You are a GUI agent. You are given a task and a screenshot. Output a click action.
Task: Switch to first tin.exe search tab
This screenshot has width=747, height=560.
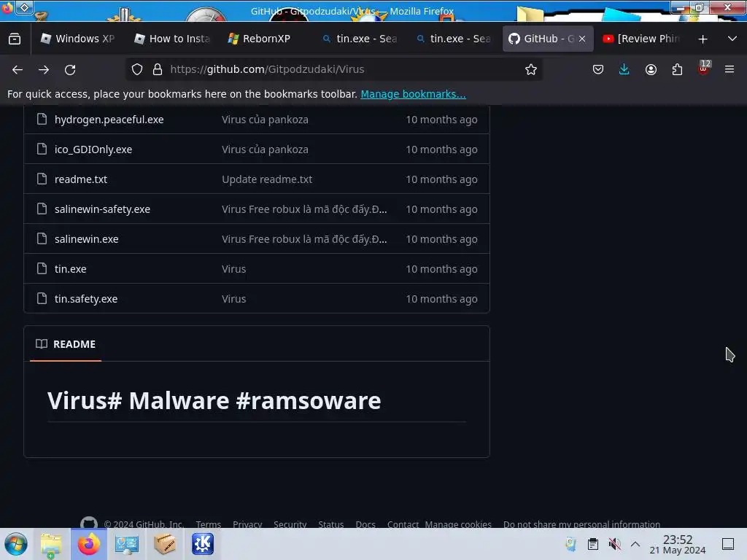point(360,39)
